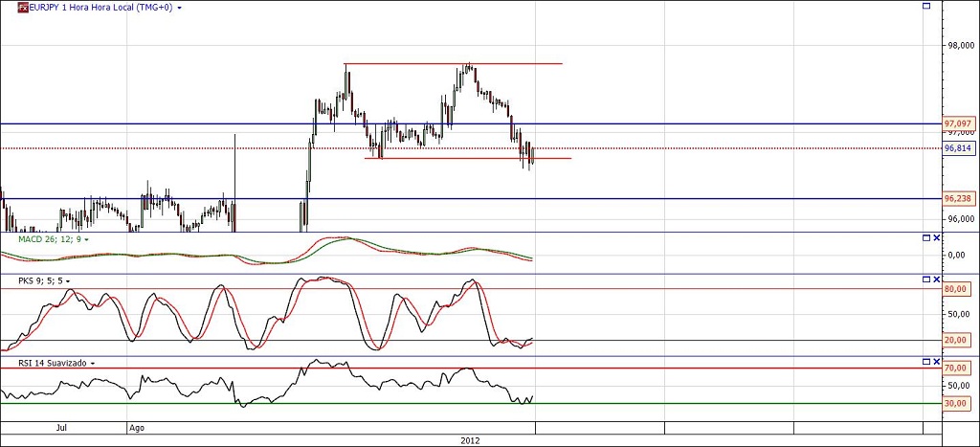Screen dimensions: 980x447
Task: Select the lower red support trendline
Action: point(467,158)
